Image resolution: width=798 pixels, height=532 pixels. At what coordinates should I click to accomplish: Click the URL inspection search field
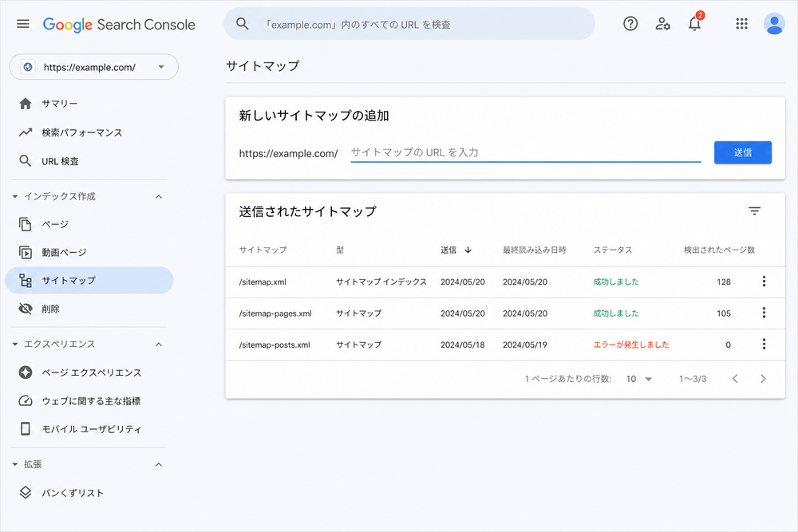pos(409,24)
